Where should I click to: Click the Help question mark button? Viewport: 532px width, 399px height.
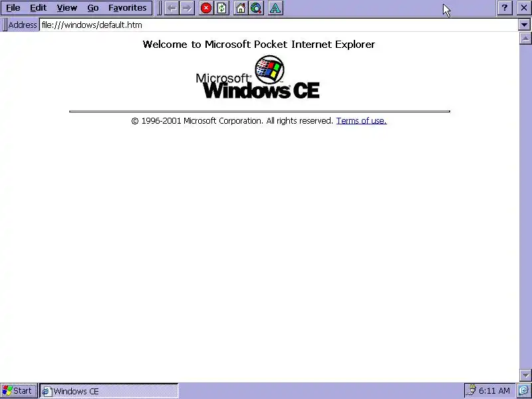point(505,8)
